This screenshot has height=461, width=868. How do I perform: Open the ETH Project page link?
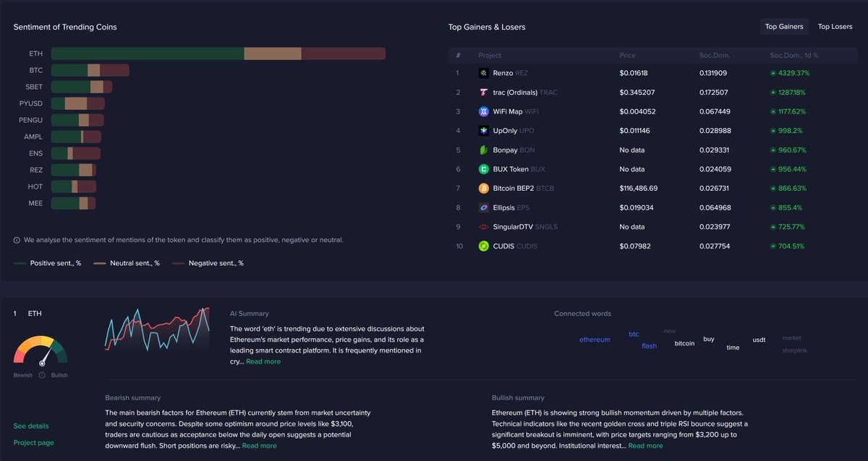tap(33, 442)
